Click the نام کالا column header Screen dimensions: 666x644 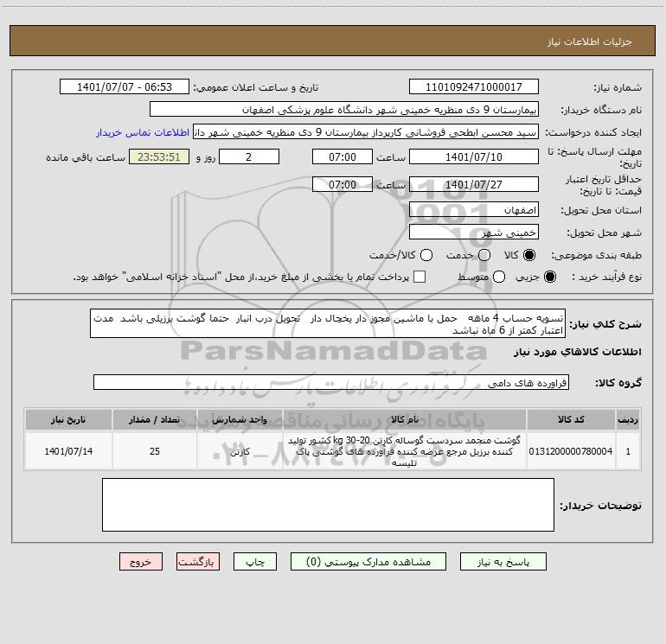point(405,419)
